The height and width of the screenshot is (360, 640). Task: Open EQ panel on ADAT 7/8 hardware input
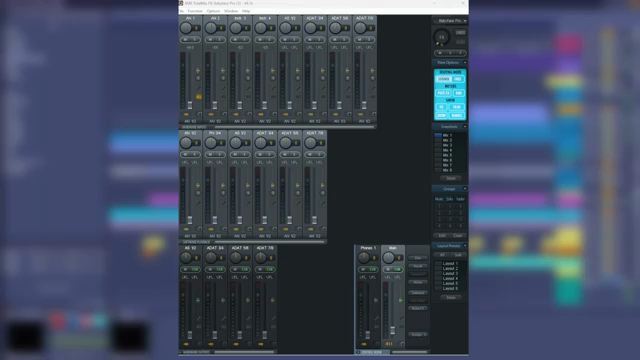click(373, 97)
